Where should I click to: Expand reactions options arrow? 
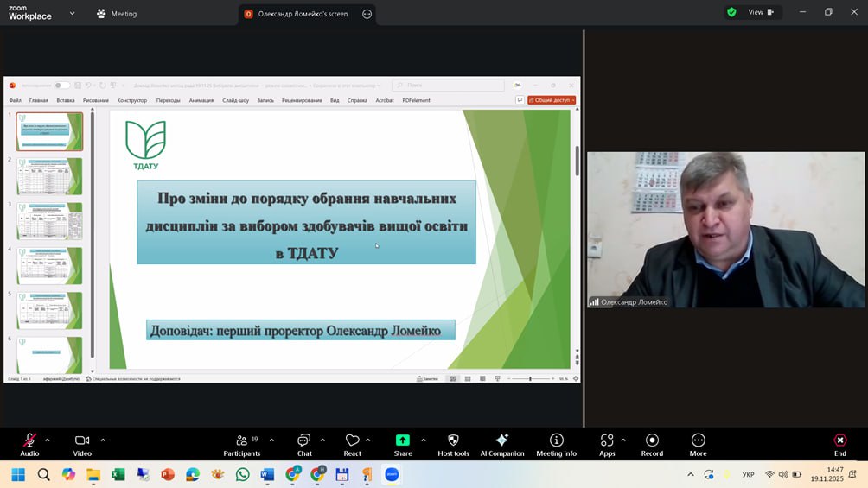(x=368, y=440)
